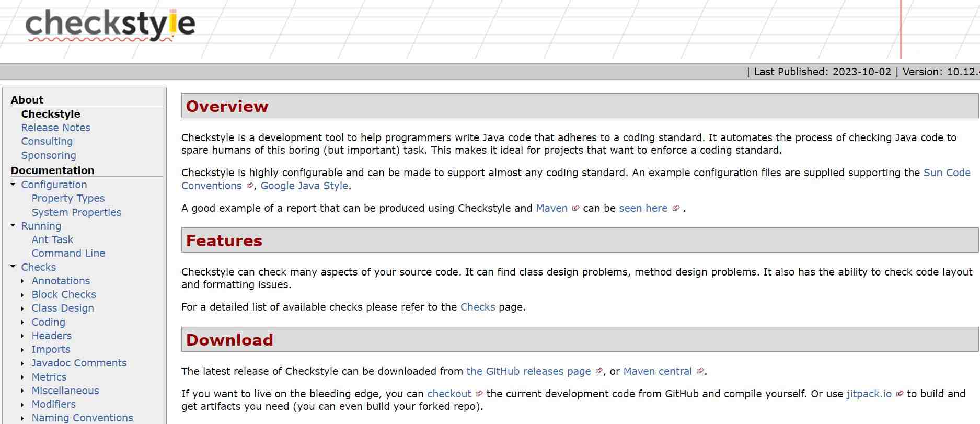Viewport: 980px width, 424px height.
Task: Open Imports checks page
Action: tap(51, 349)
